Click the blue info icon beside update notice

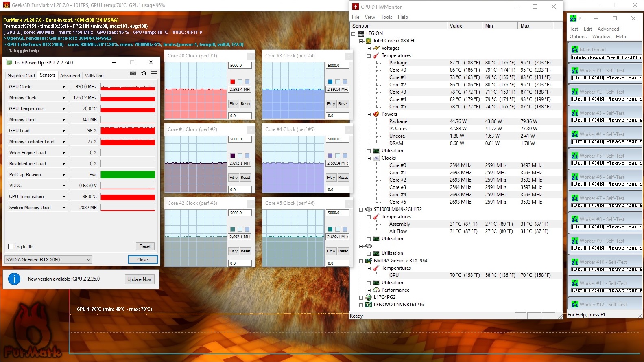click(x=14, y=279)
